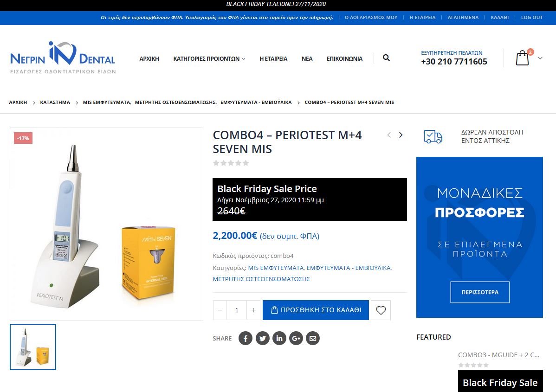Open featured COMBO3 - MGUIDE product

[x=498, y=355]
